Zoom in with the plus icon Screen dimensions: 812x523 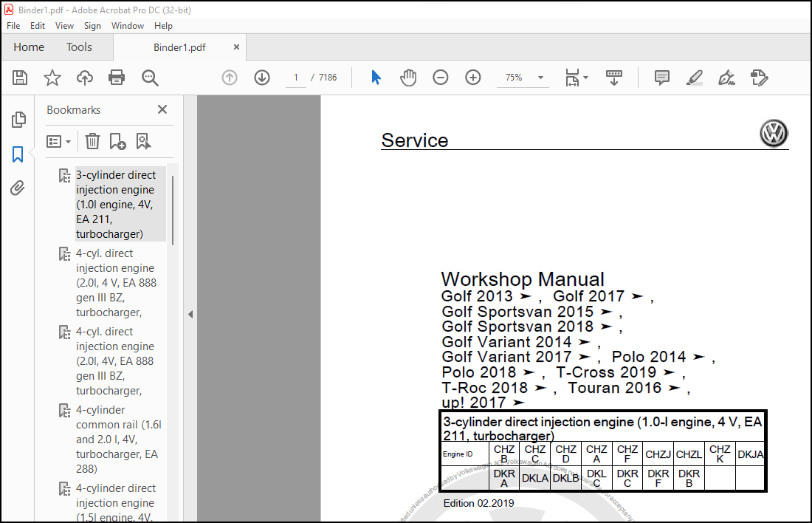pos(472,78)
